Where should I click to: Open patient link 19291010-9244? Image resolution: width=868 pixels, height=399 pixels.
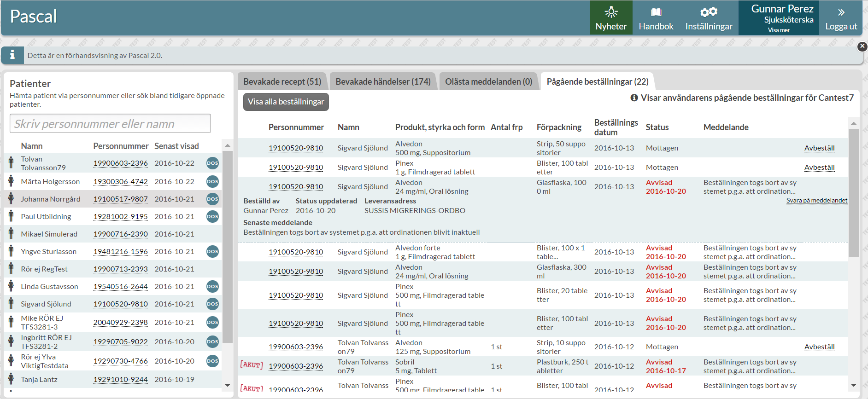pos(120,380)
